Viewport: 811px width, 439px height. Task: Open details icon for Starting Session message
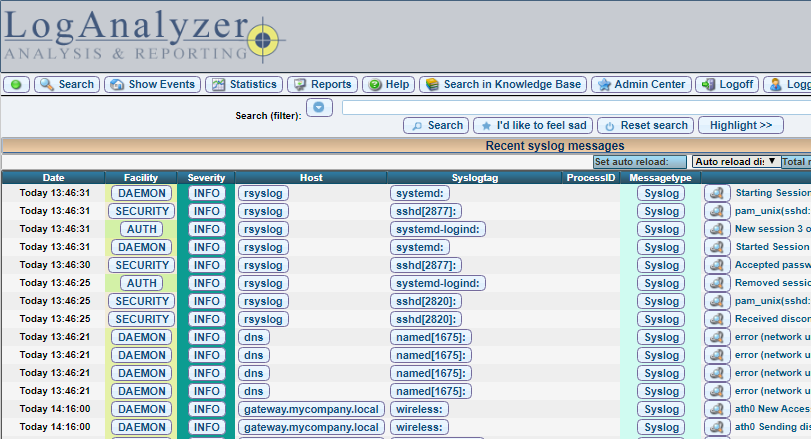click(717, 193)
